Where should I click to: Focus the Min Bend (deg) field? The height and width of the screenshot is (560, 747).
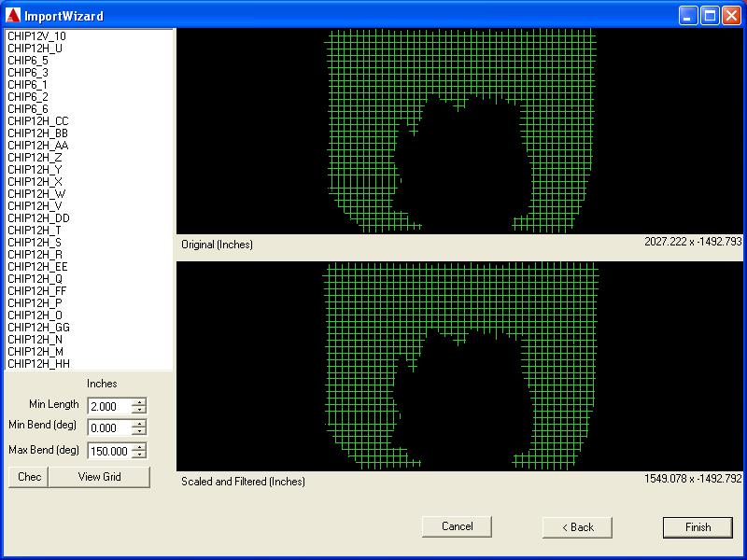coord(109,427)
